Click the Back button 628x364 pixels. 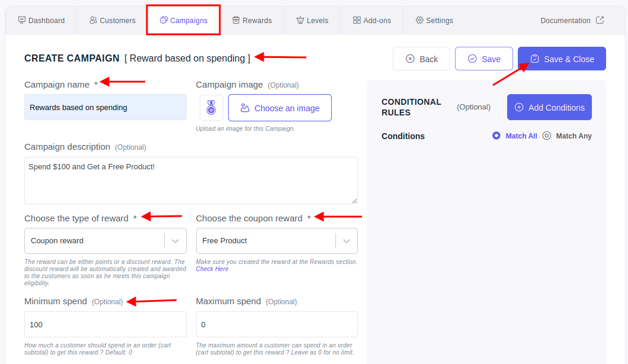tap(421, 59)
